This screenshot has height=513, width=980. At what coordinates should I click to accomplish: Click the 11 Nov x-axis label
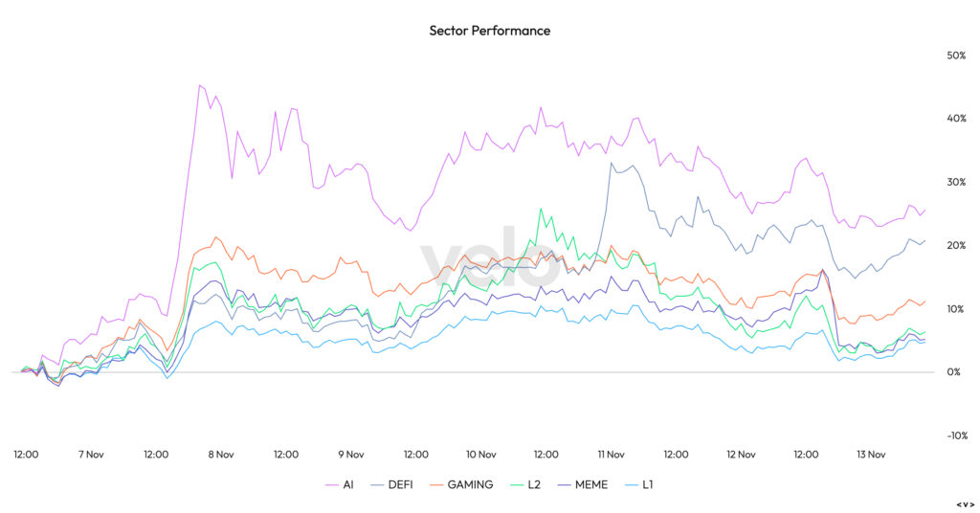[x=611, y=455]
